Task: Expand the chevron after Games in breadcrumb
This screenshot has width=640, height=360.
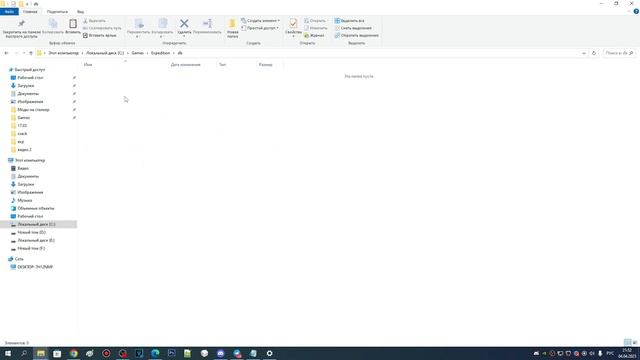Action: (147, 53)
